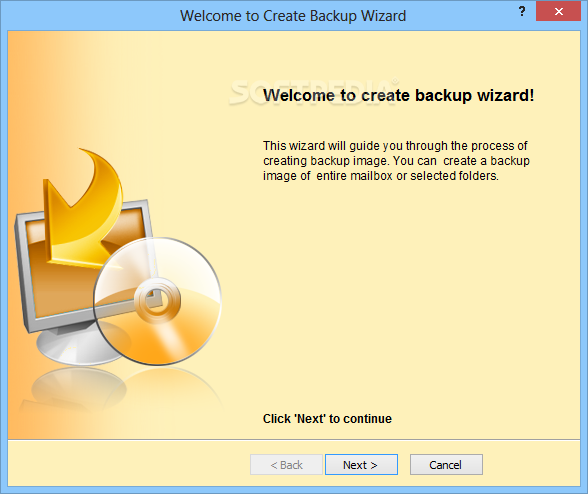
Task: Cancel the backup wizard
Action: 446,464
